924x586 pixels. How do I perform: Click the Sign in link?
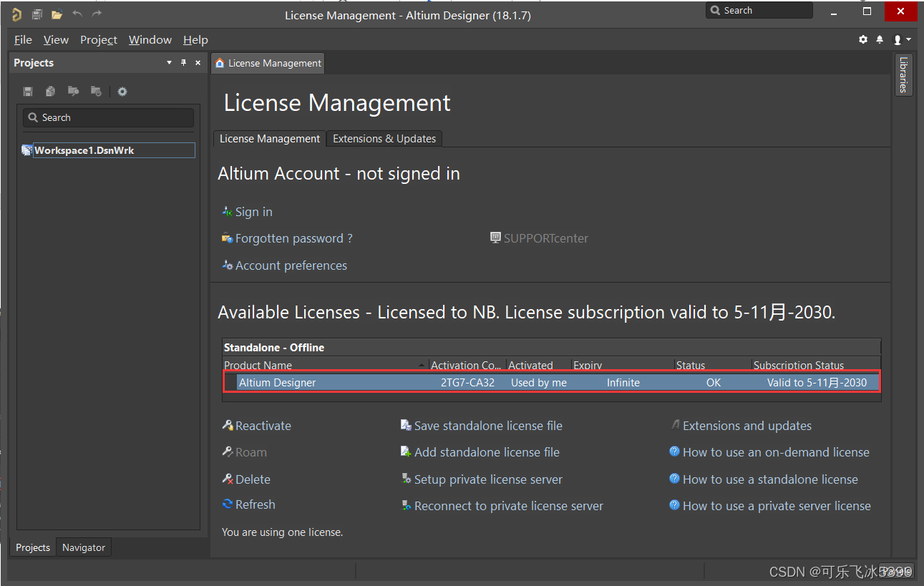pos(253,212)
